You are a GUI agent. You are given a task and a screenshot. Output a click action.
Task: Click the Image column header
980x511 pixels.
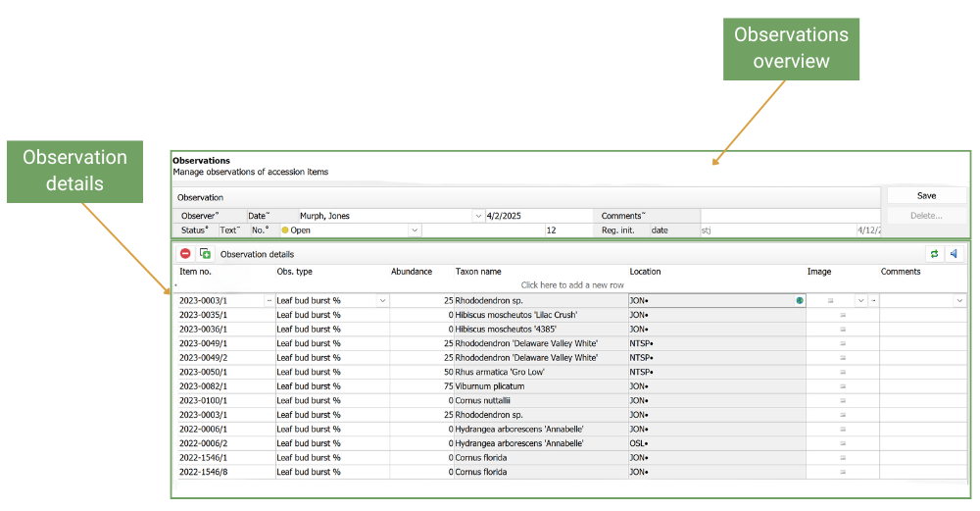coord(818,272)
